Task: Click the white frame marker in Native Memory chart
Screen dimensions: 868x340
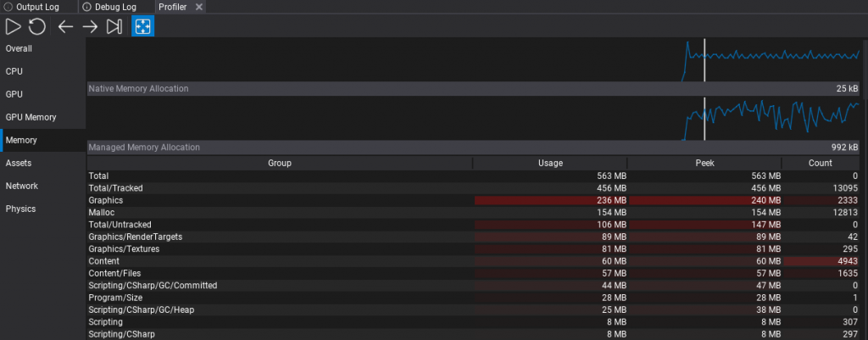Action: tap(704, 59)
